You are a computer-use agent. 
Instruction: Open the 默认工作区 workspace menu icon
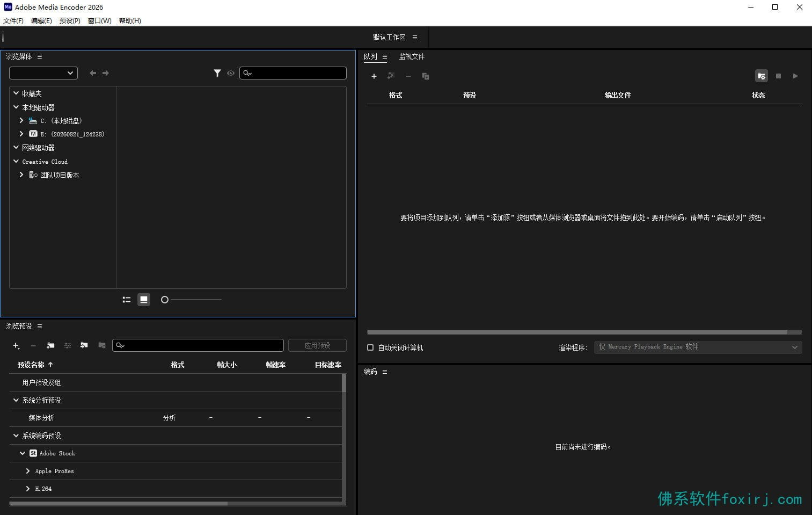coord(415,37)
